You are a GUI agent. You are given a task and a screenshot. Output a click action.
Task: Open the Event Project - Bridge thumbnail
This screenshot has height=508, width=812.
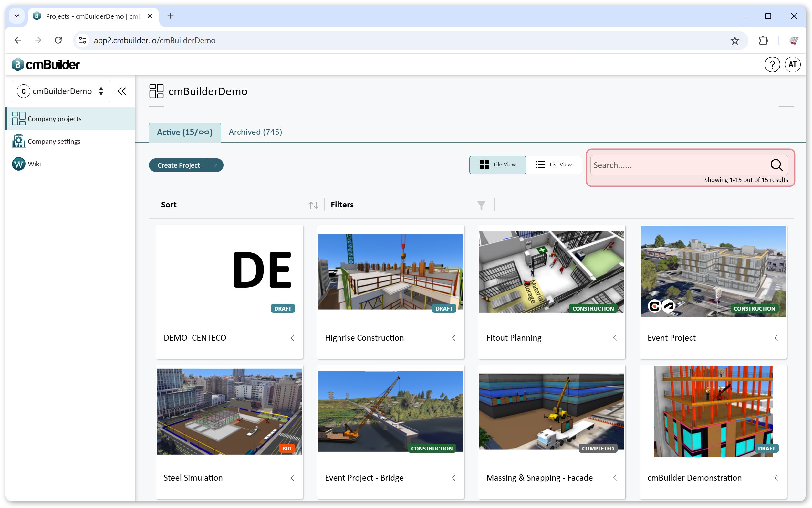point(390,411)
